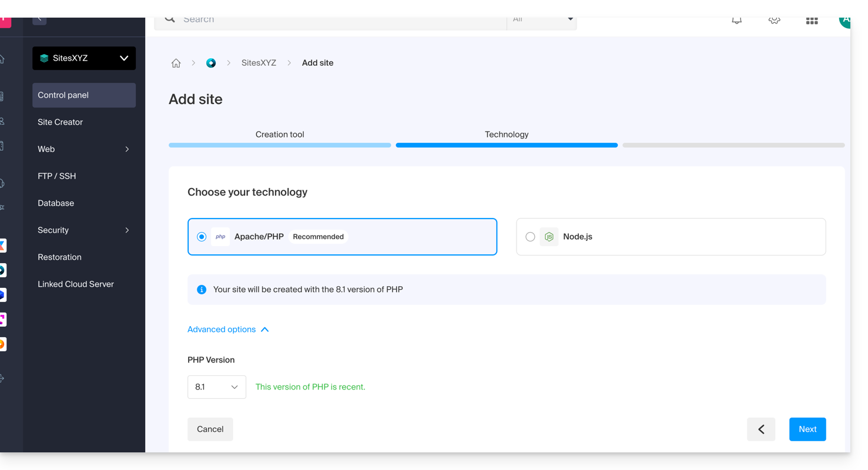
Task: Select the Node.js radio button
Action: click(x=530, y=237)
